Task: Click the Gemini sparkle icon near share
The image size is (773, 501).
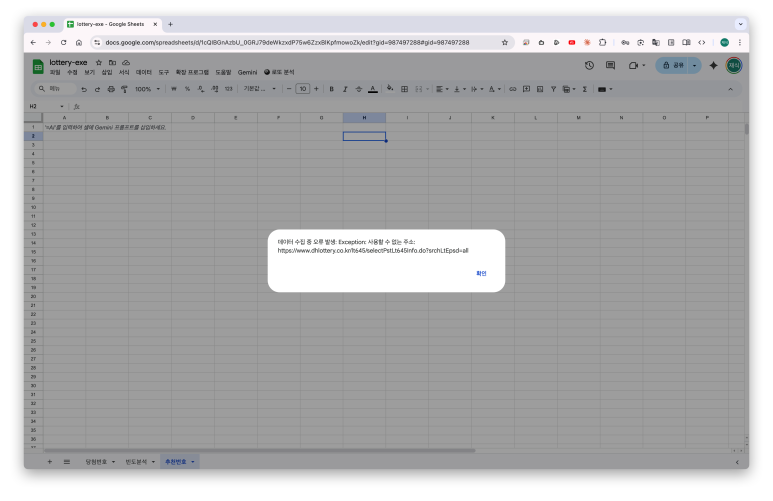Action: point(713,65)
